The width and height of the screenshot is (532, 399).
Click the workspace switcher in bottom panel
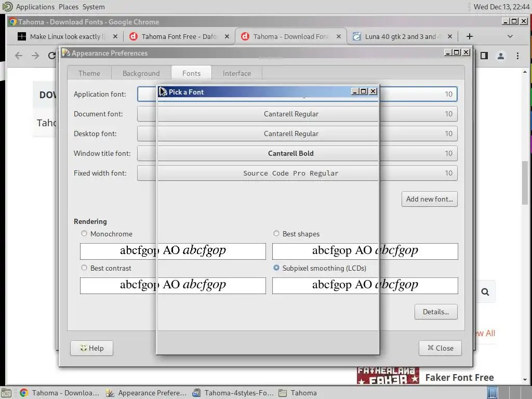(x=508, y=393)
